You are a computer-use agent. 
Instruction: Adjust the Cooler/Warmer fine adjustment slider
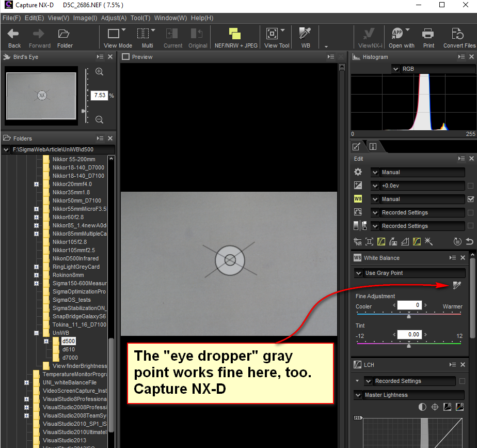409,316
